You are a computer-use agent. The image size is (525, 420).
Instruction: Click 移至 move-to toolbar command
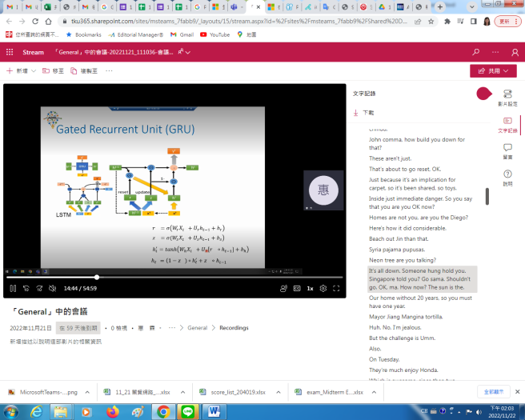point(53,71)
